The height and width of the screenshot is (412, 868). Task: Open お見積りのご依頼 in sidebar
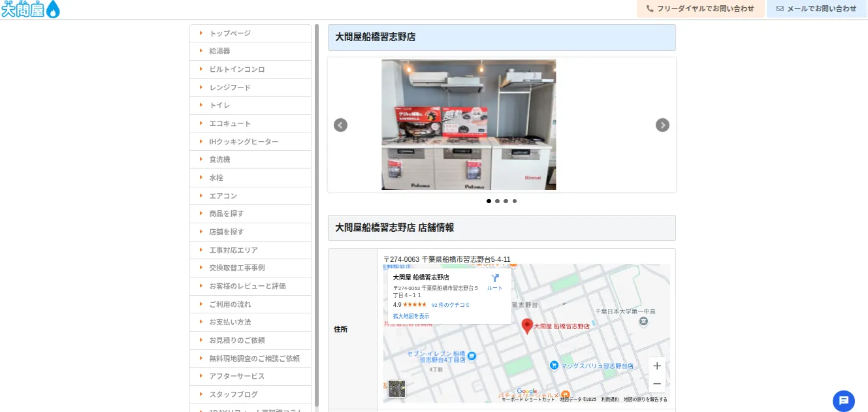coord(250,340)
